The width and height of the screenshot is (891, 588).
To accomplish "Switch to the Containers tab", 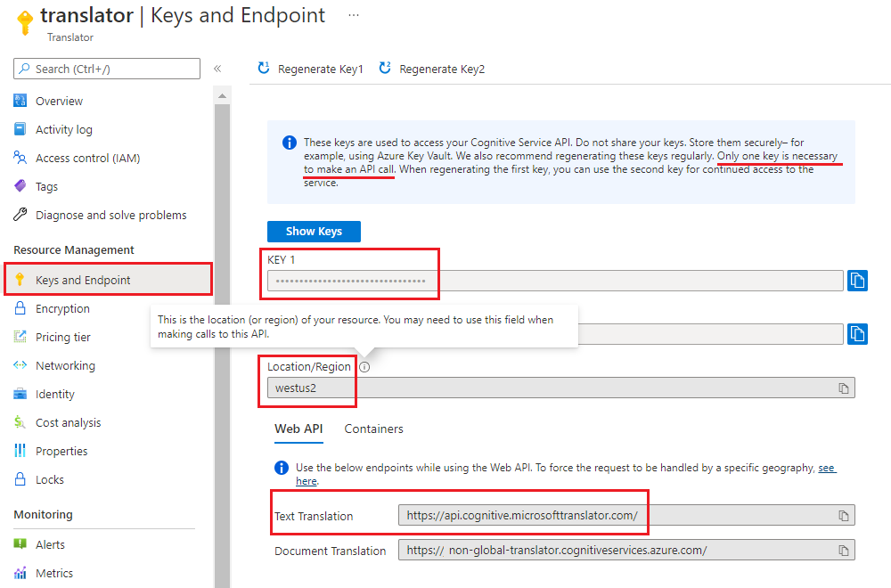I will coord(373,429).
